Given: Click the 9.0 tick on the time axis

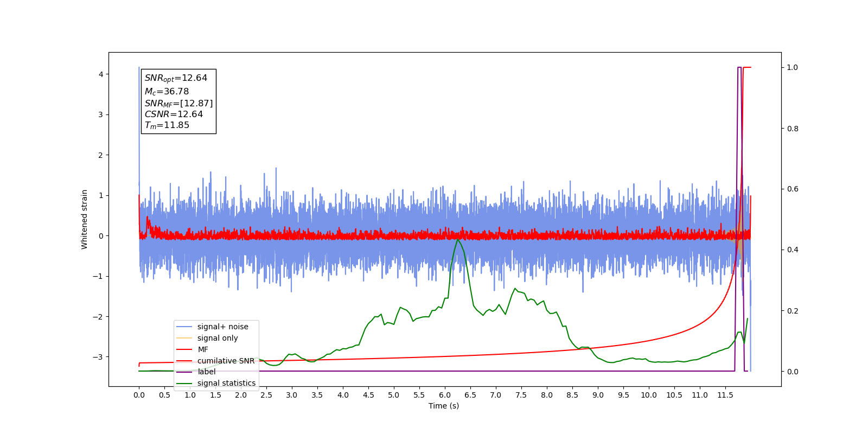Looking at the screenshot, I should pos(598,395).
